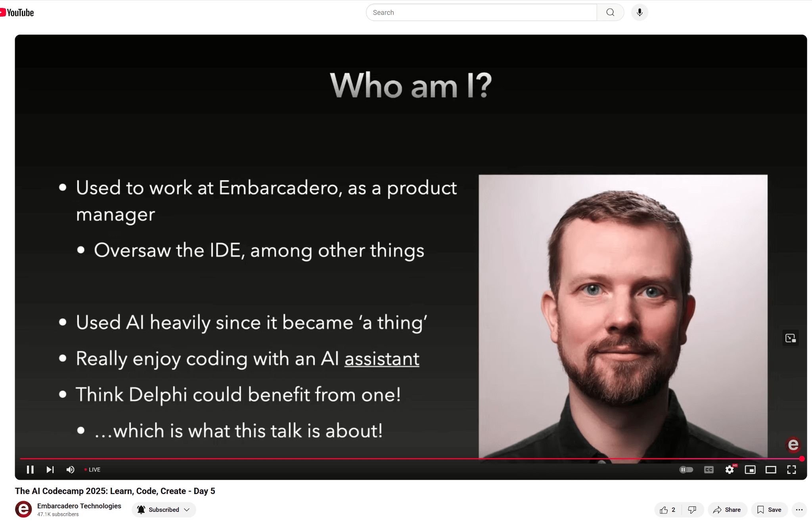Click the LIVE indicator

point(92,470)
